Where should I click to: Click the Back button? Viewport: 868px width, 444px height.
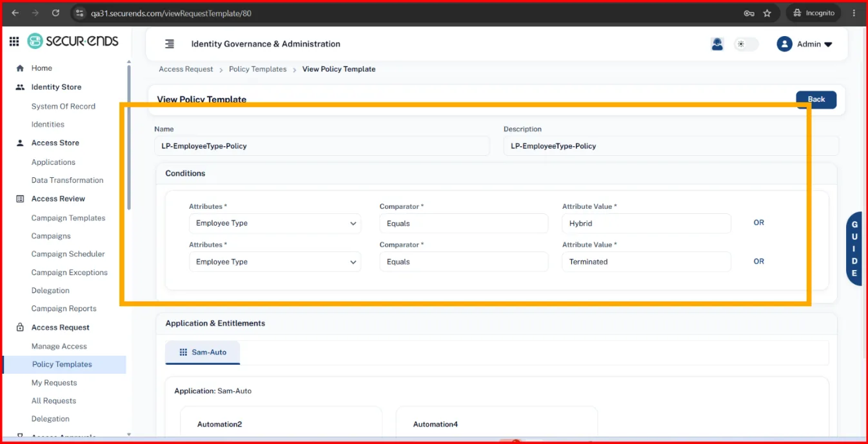(x=816, y=99)
